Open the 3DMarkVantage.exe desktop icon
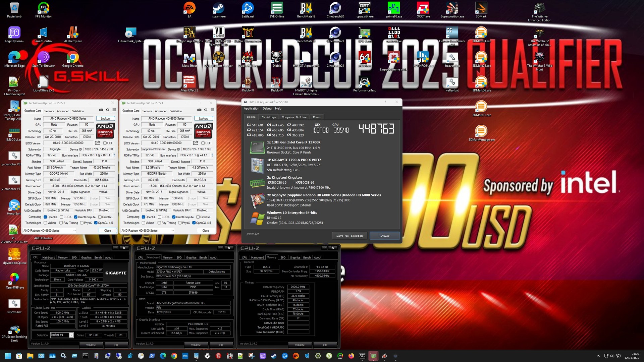The image size is (644, 362). coord(481,133)
